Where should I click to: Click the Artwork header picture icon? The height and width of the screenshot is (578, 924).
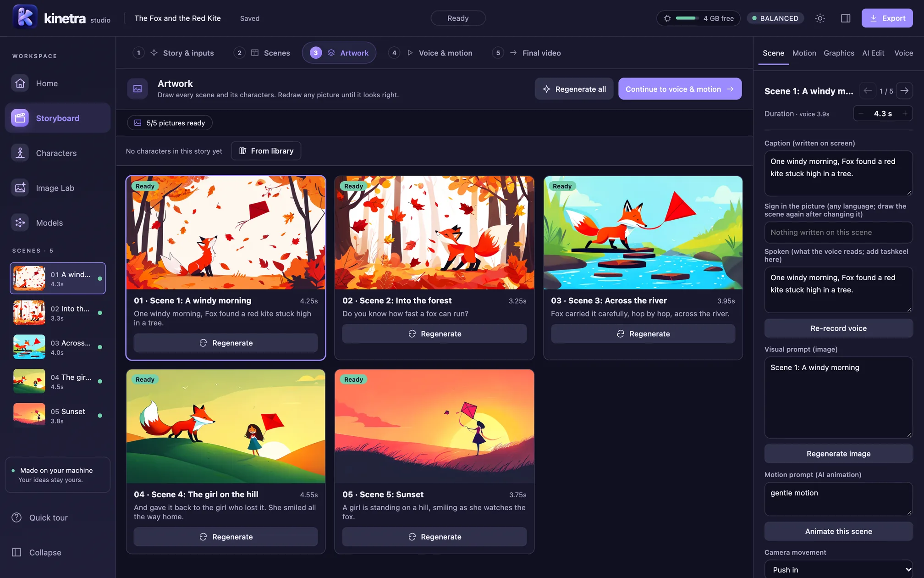pyautogui.click(x=137, y=89)
